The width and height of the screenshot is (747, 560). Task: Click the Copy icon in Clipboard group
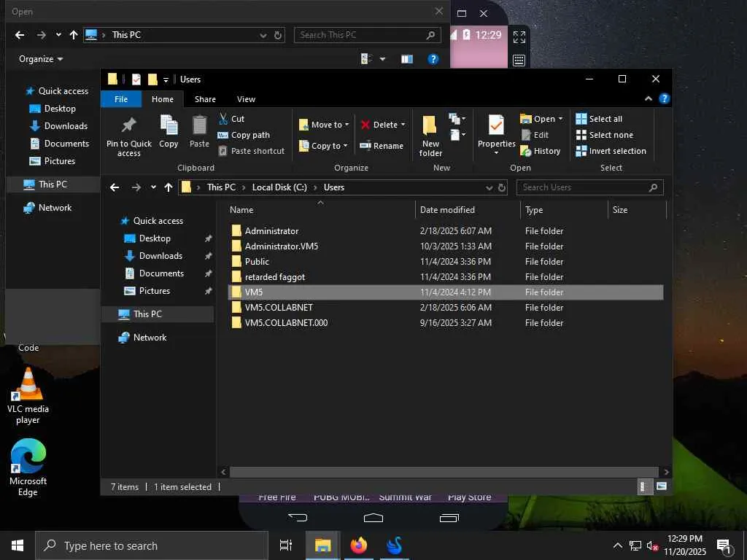169,126
